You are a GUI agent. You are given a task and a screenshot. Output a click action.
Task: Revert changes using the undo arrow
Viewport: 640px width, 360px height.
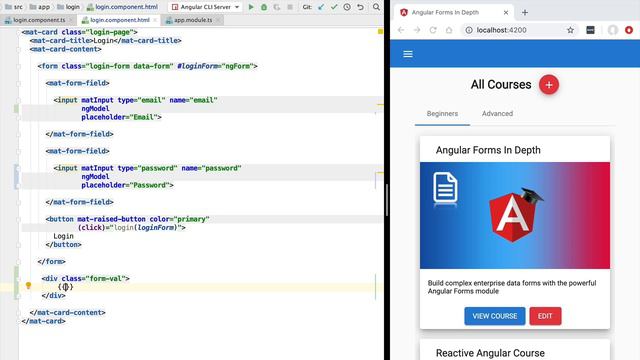click(360, 7)
